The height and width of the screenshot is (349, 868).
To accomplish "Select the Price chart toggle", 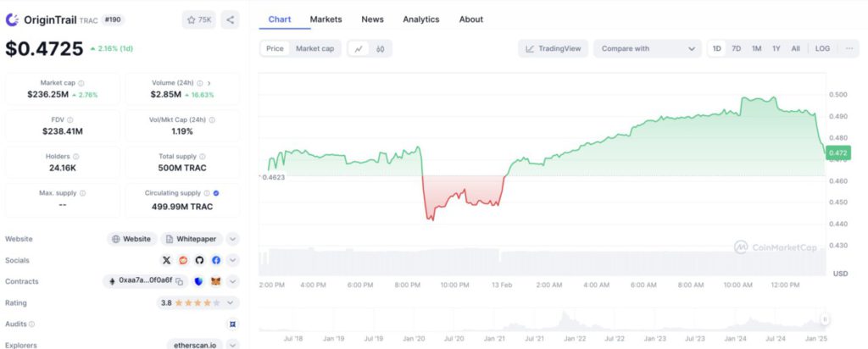I will pyautogui.click(x=275, y=48).
